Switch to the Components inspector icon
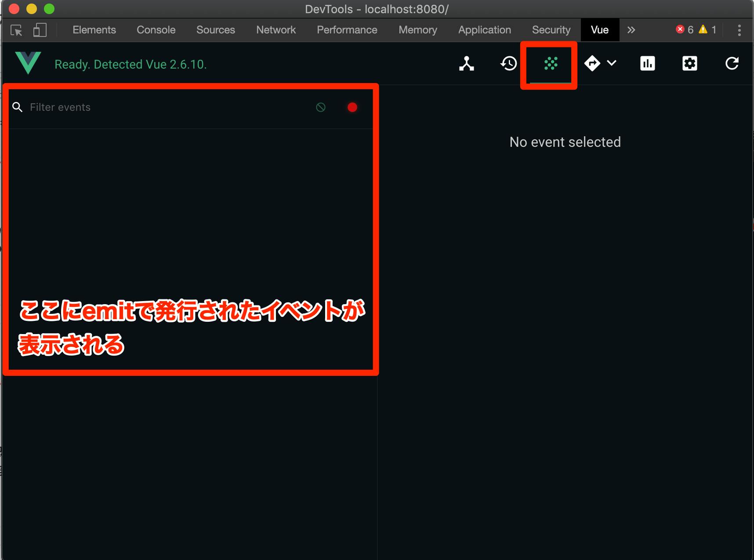 [466, 63]
